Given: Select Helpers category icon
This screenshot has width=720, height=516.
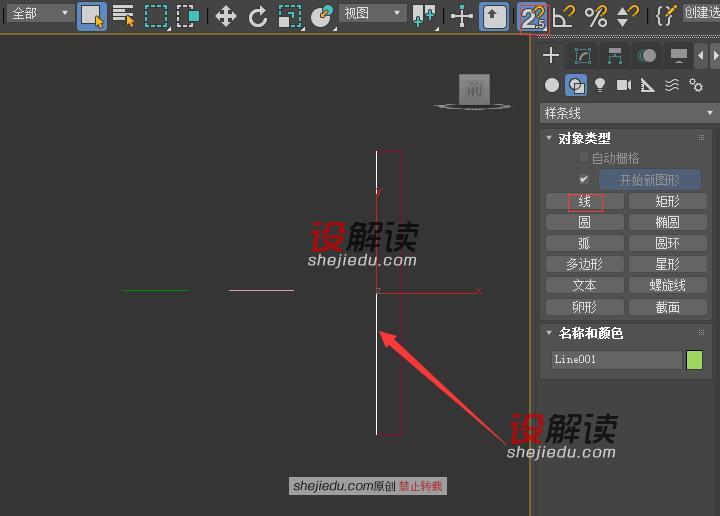Looking at the screenshot, I should point(647,85).
